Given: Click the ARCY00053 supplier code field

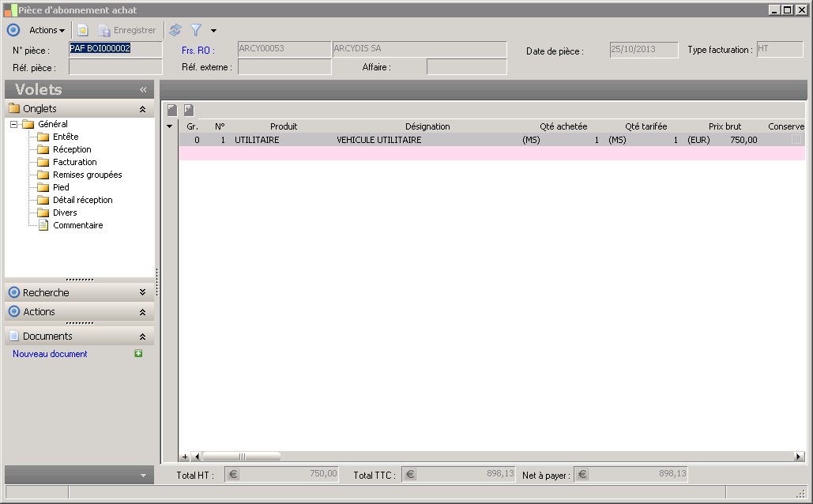Looking at the screenshot, I should click(284, 49).
